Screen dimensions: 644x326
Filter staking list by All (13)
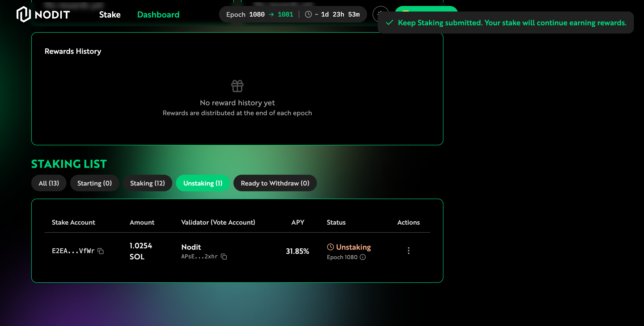point(49,183)
